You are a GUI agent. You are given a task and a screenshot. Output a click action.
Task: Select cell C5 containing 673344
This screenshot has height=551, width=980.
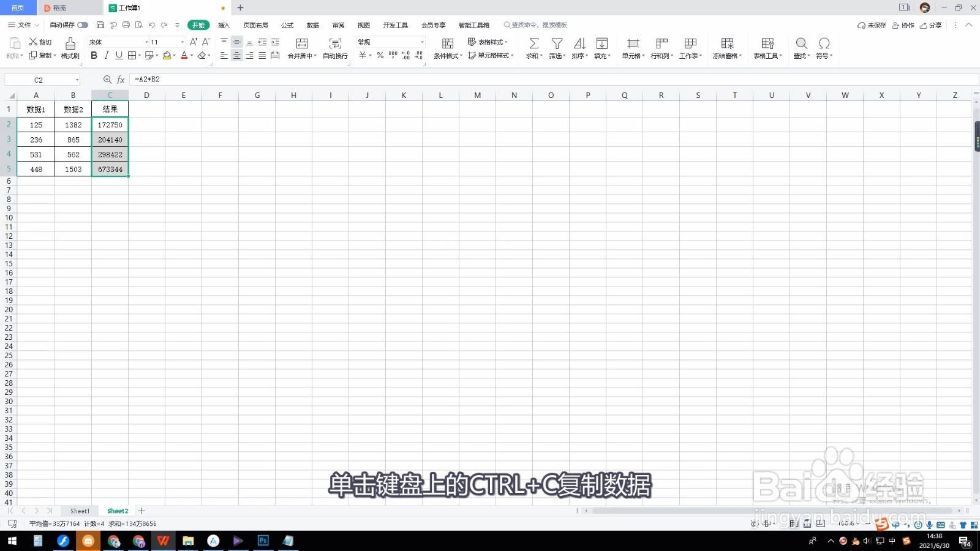(110, 170)
